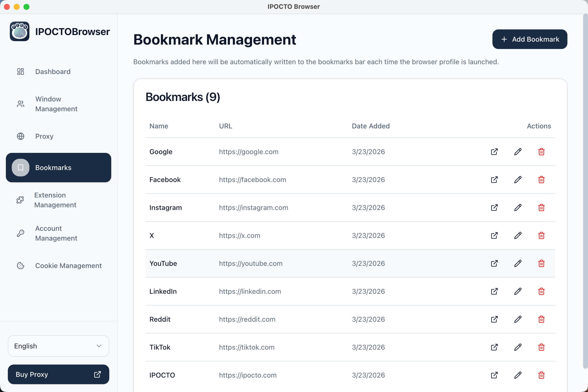This screenshot has height=392, width=588.
Task: Click the IPOCTOBrowser fingerprint logo
Action: [20, 32]
